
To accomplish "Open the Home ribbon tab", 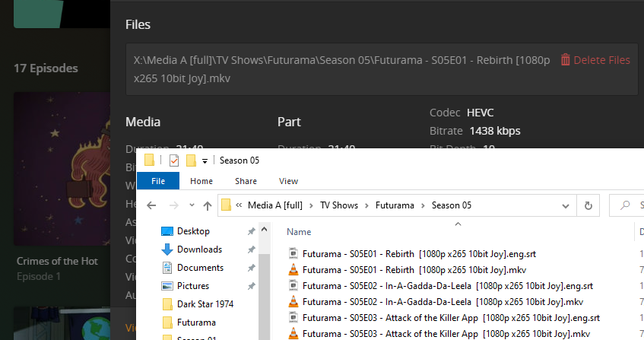I will [x=201, y=181].
